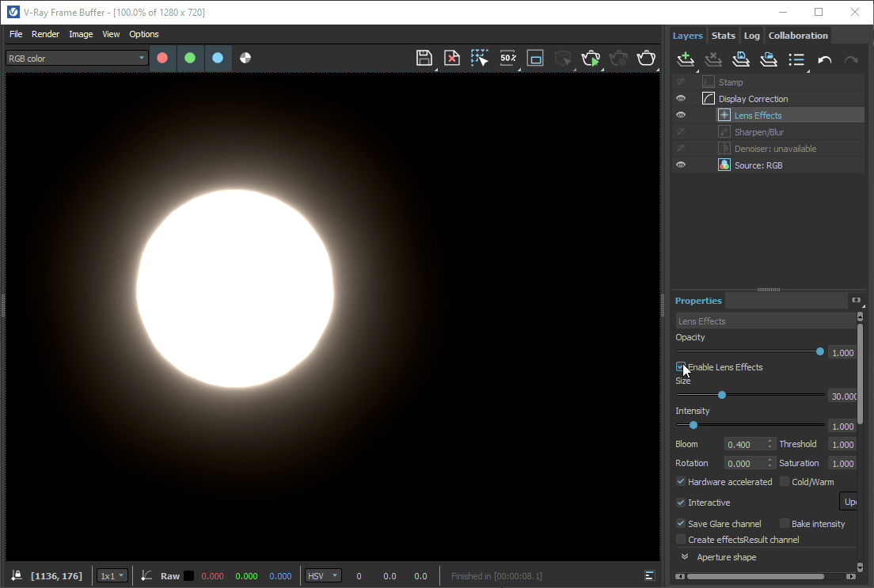Screen dimensions: 874x588
Task: Save the layer tree preset
Action: (741, 59)
